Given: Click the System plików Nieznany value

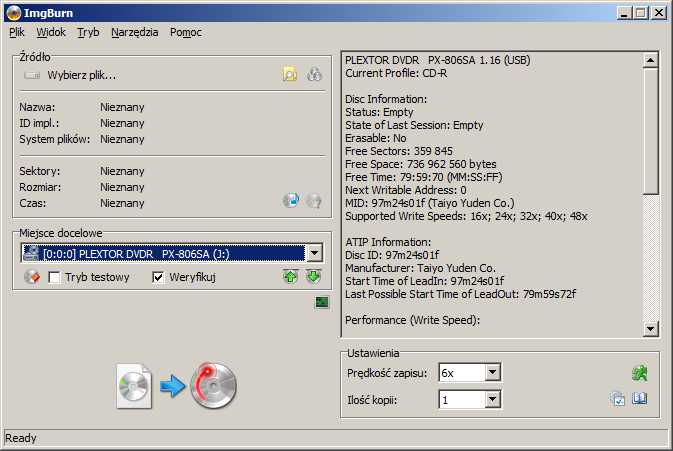Looking at the screenshot, I should (122, 139).
